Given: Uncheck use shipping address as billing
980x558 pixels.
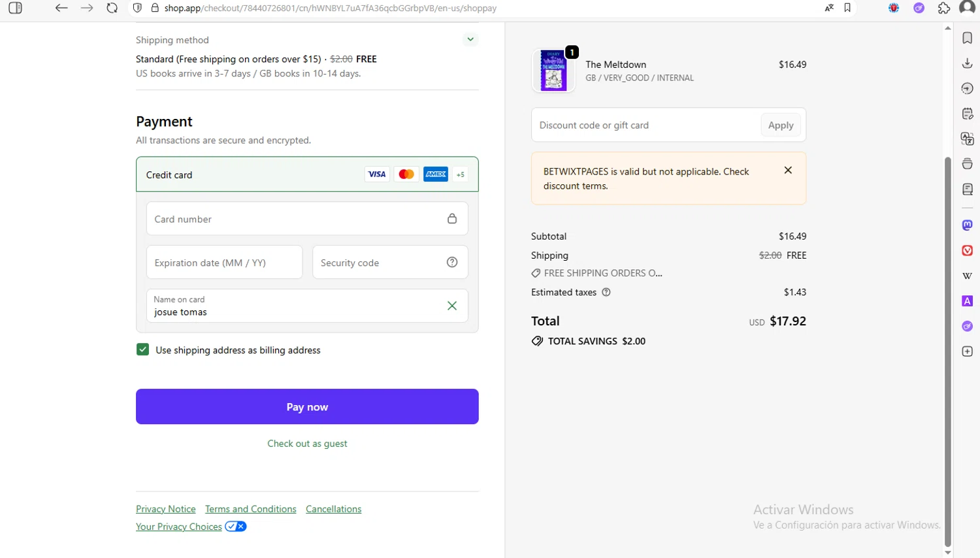Looking at the screenshot, I should coord(143,350).
